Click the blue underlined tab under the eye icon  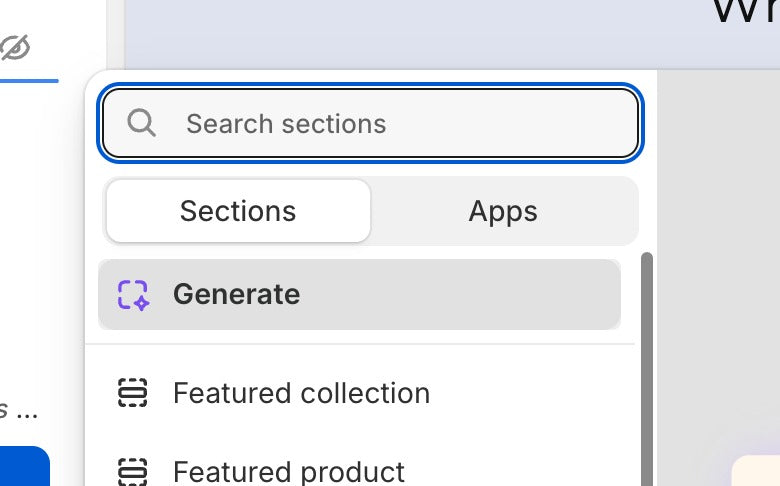pyautogui.click(x=29, y=80)
